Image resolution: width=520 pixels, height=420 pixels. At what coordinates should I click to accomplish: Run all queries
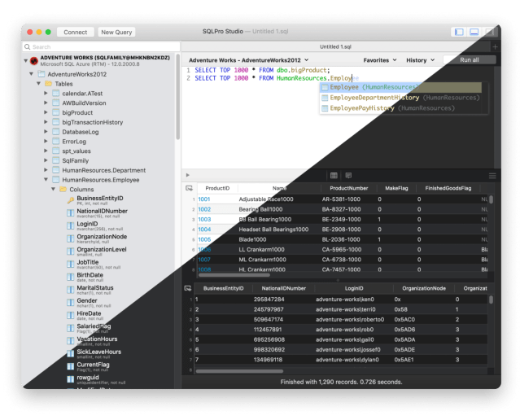(x=469, y=60)
